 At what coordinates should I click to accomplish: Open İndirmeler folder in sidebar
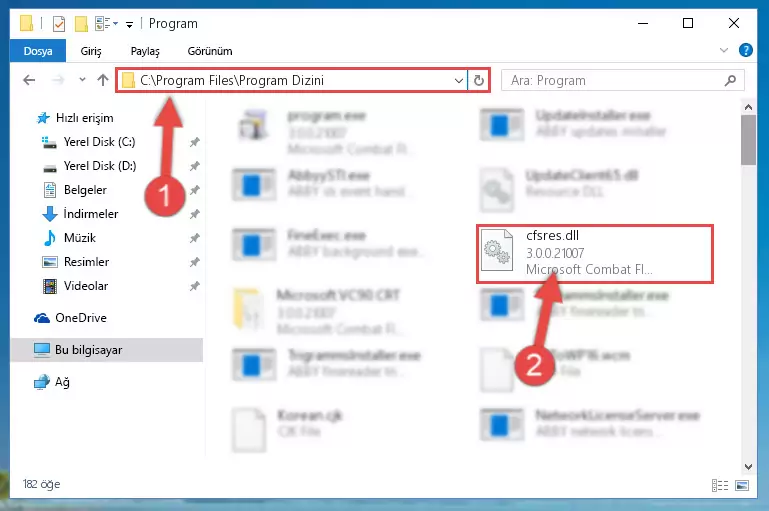pos(80,214)
